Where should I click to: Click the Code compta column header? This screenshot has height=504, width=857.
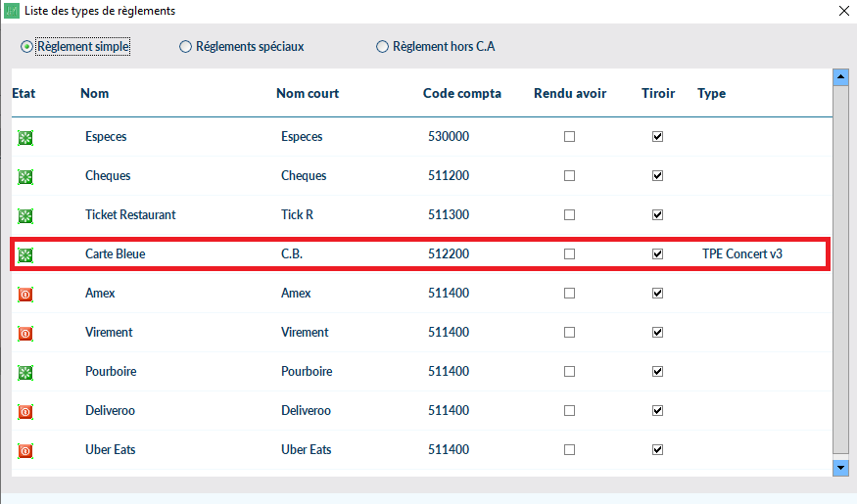(x=461, y=94)
